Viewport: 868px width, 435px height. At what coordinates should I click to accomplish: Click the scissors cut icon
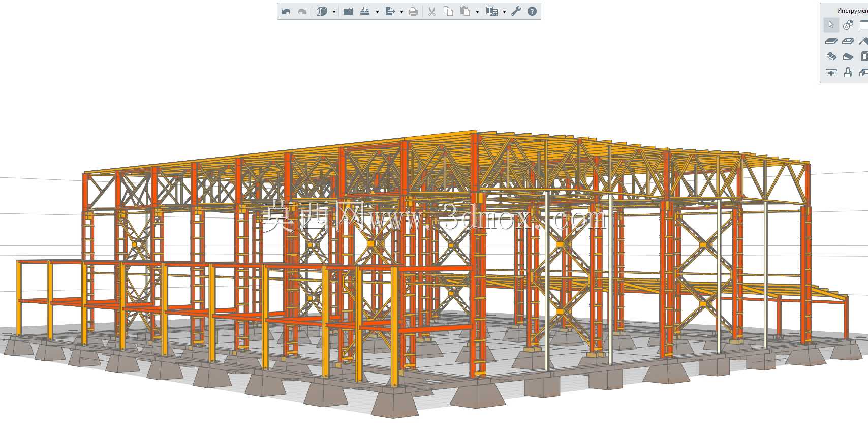pyautogui.click(x=432, y=11)
